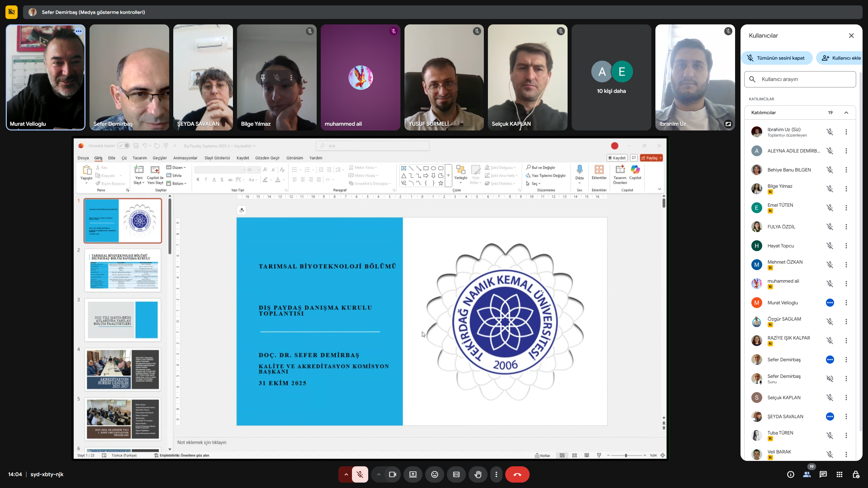Click Kullanıcı ekle button
Screen dimensions: 868x488
point(842,58)
